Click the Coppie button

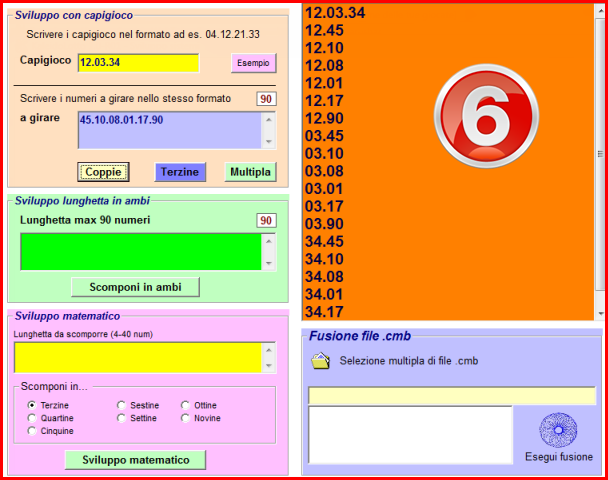[x=103, y=172]
